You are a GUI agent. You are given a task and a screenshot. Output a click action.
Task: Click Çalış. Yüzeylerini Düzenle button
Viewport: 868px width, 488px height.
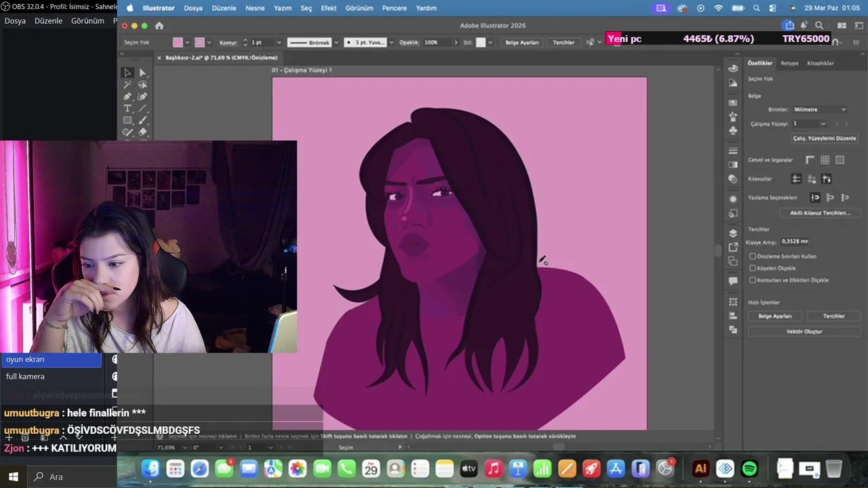(825, 138)
